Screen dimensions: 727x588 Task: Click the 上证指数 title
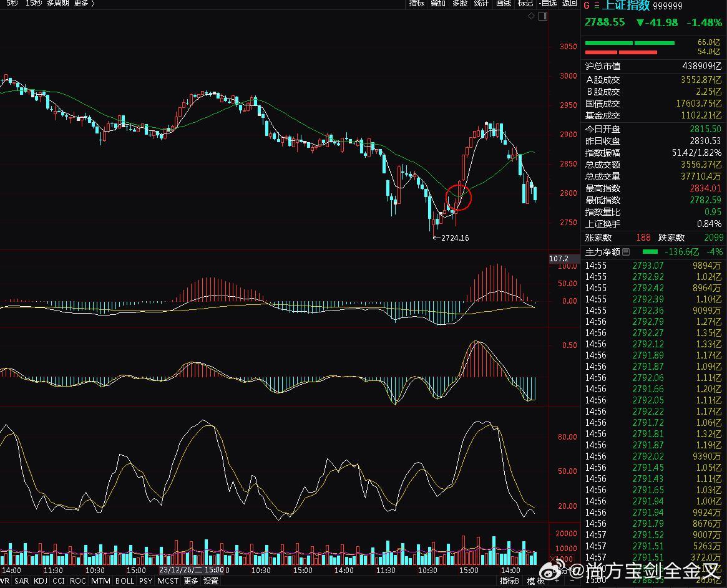(626, 5)
